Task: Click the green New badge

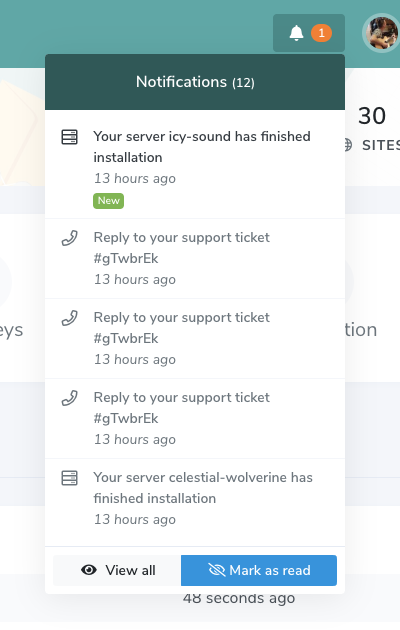Action: click(108, 200)
